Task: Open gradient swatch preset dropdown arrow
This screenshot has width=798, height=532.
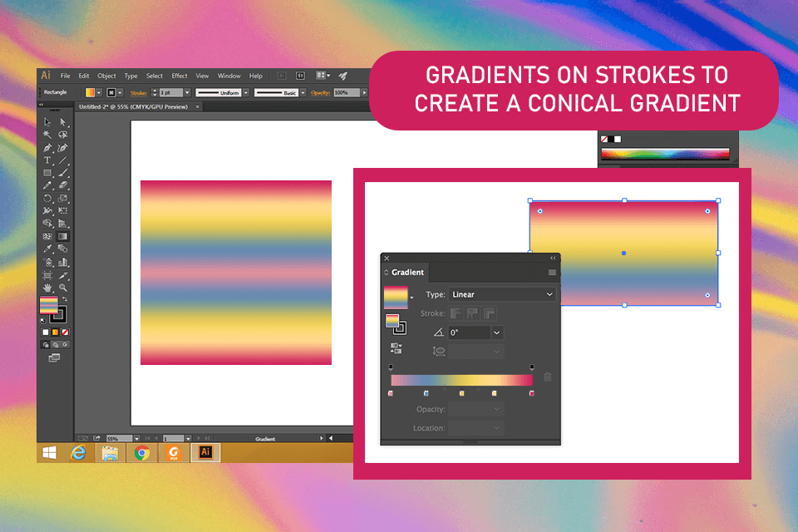Action: tap(411, 298)
